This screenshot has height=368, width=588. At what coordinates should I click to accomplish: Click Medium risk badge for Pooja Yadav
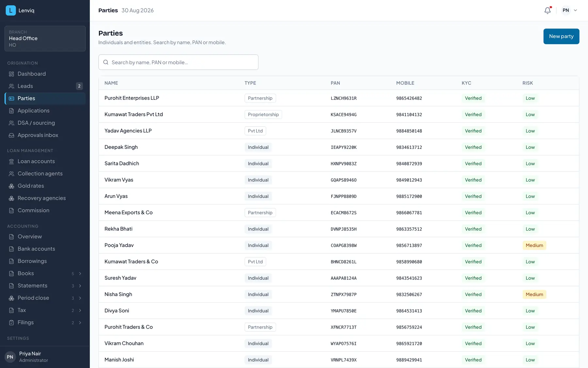tap(534, 245)
